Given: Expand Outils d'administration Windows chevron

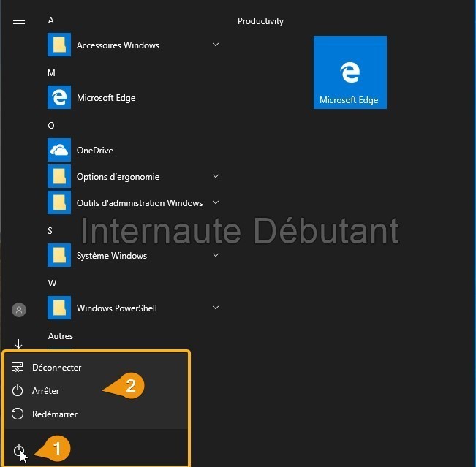Looking at the screenshot, I should 216,202.
